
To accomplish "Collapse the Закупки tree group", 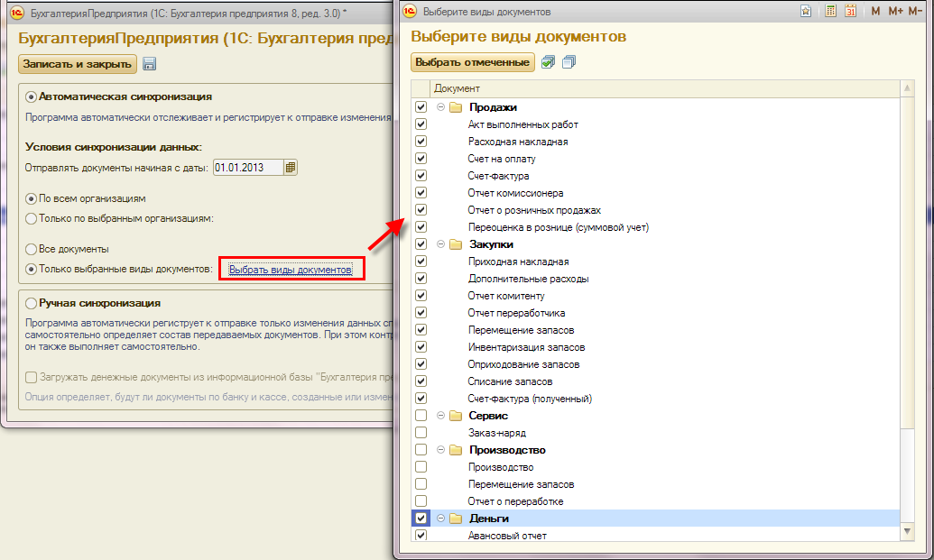I will (x=440, y=244).
